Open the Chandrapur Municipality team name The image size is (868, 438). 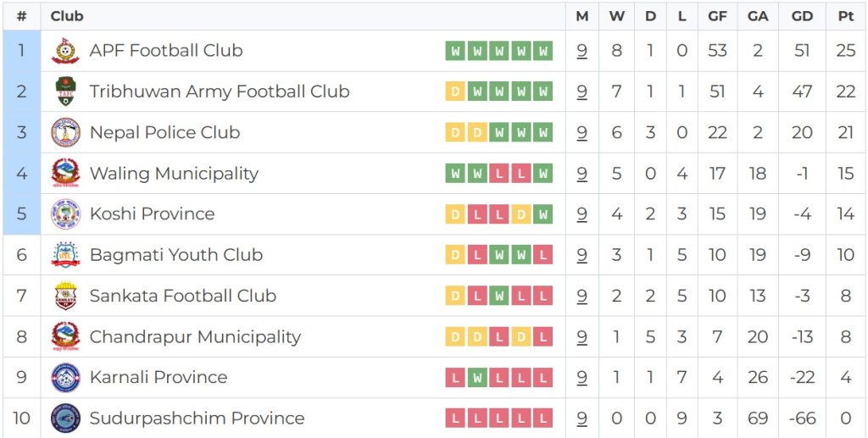[195, 336]
